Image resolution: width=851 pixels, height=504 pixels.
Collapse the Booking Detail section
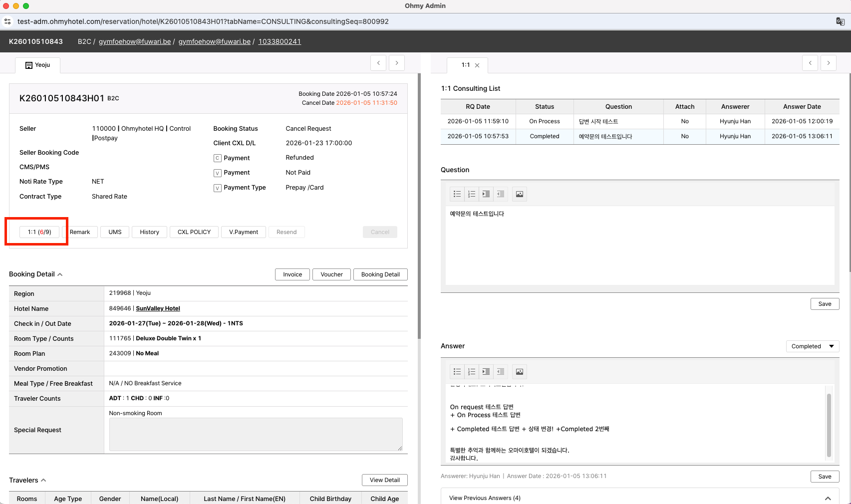click(60, 274)
